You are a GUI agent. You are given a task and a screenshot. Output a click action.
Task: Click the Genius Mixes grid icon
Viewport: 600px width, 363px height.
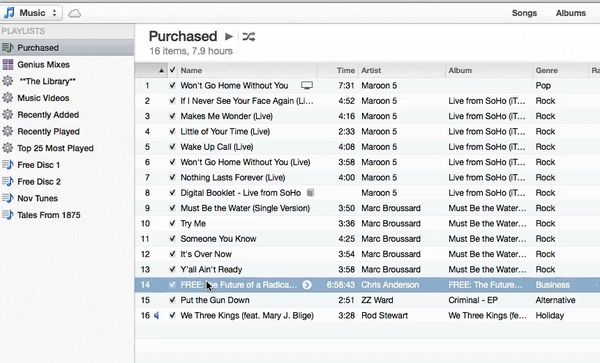(x=8, y=65)
